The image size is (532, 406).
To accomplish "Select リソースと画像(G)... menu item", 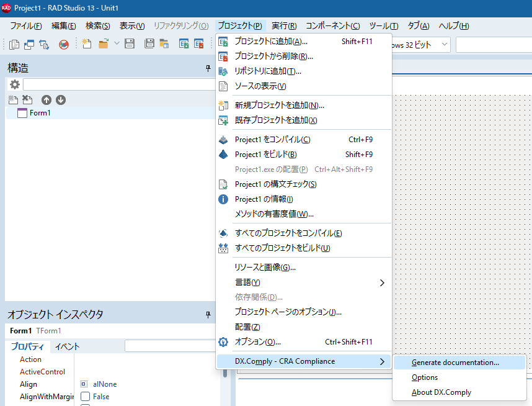I will click(304, 268).
